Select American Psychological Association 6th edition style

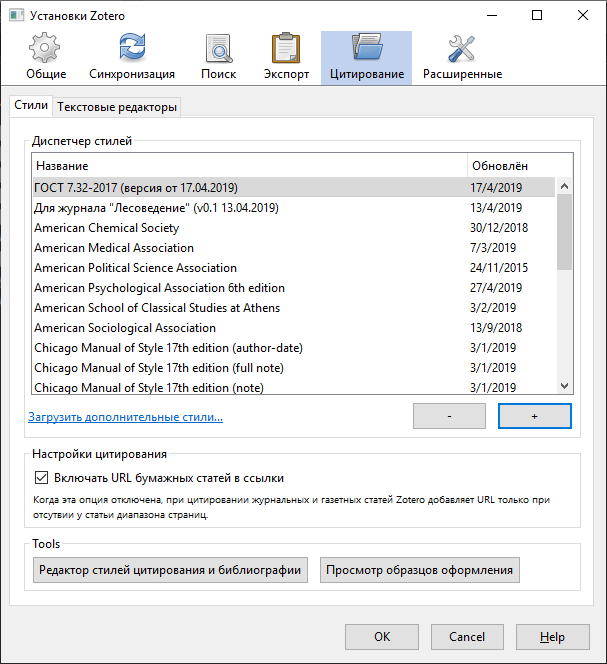click(x=294, y=288)
